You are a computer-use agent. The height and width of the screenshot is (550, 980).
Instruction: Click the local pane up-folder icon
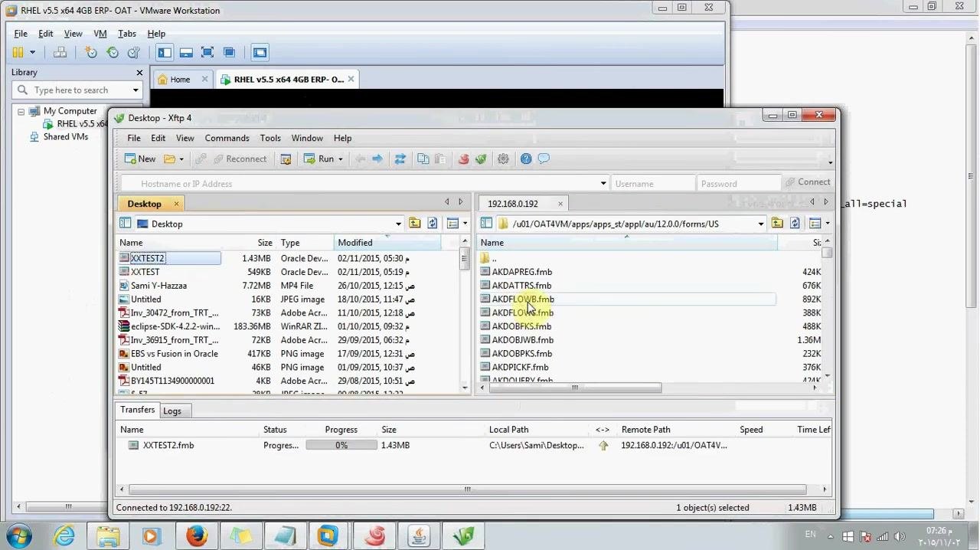414,224
